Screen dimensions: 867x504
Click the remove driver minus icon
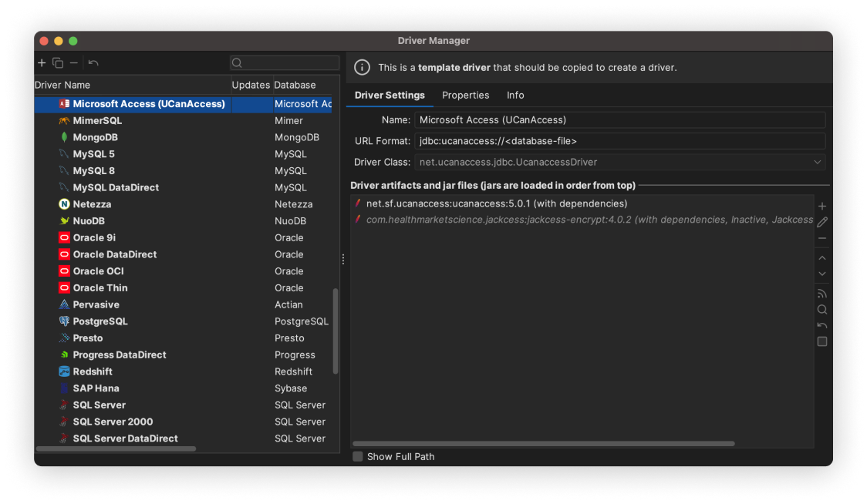pyautogui.click(x=73, y=63)
